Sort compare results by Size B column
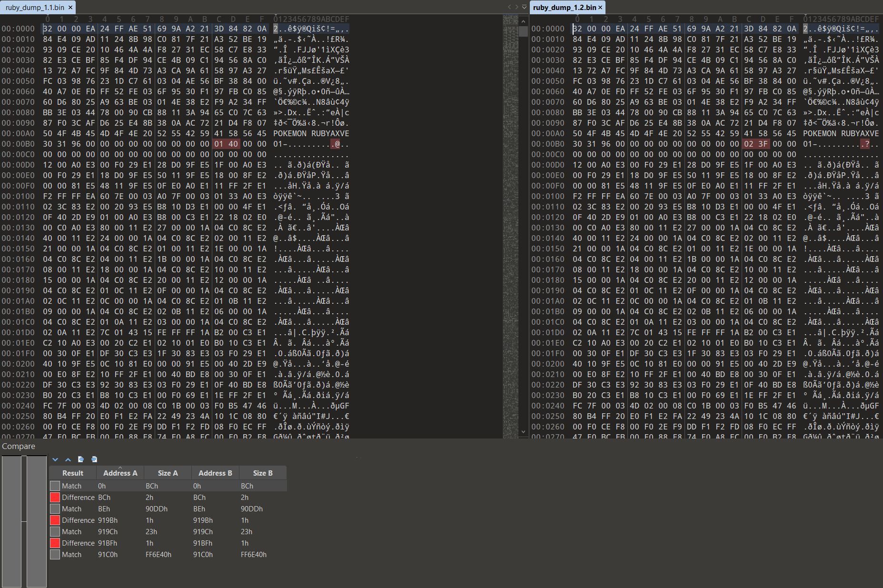Screen dimensions: 883x588 click(263, 473)
